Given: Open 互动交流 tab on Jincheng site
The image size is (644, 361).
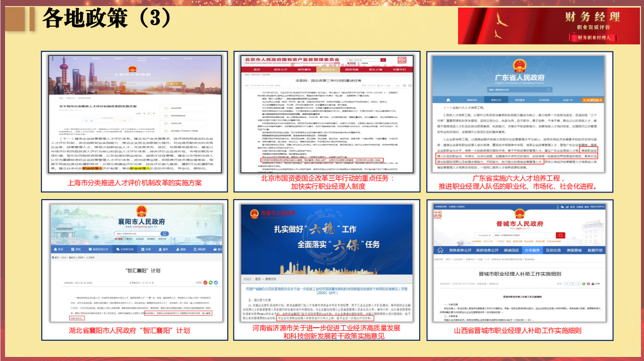Looking at the screenshot, I should 553,251.
